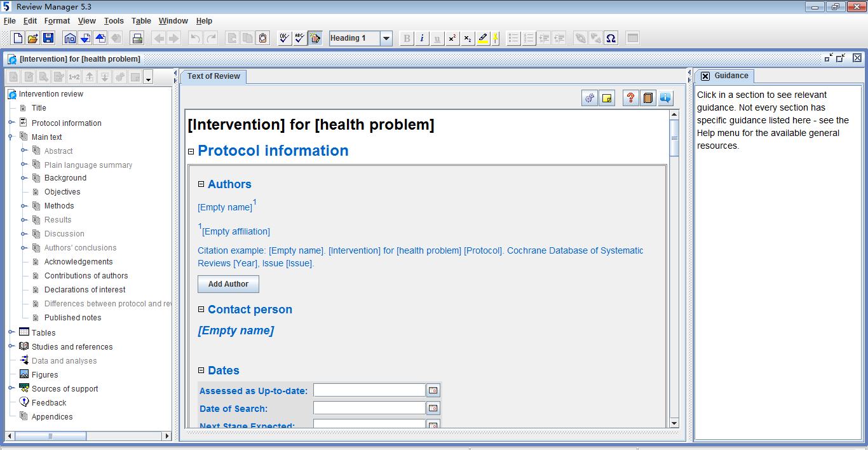Click the Add Author button
The image size is (868, 450).
click(x=228, y=284)
